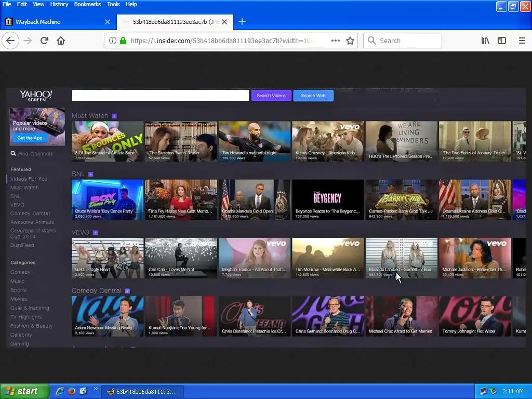Select Coverage of World Cup 2014

point(33,233)
